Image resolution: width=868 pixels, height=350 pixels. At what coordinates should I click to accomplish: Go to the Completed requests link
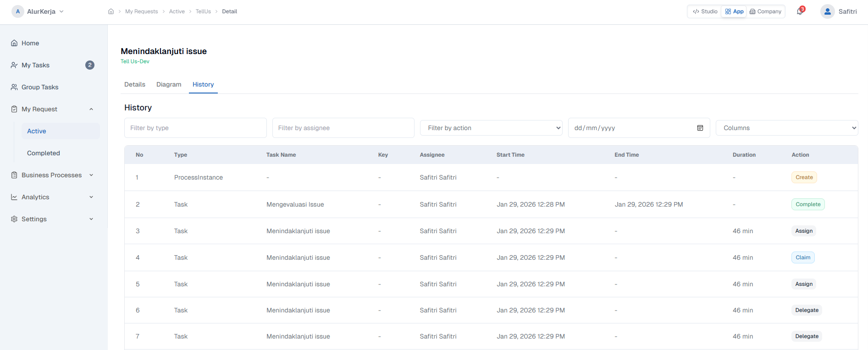coord(44,153)
